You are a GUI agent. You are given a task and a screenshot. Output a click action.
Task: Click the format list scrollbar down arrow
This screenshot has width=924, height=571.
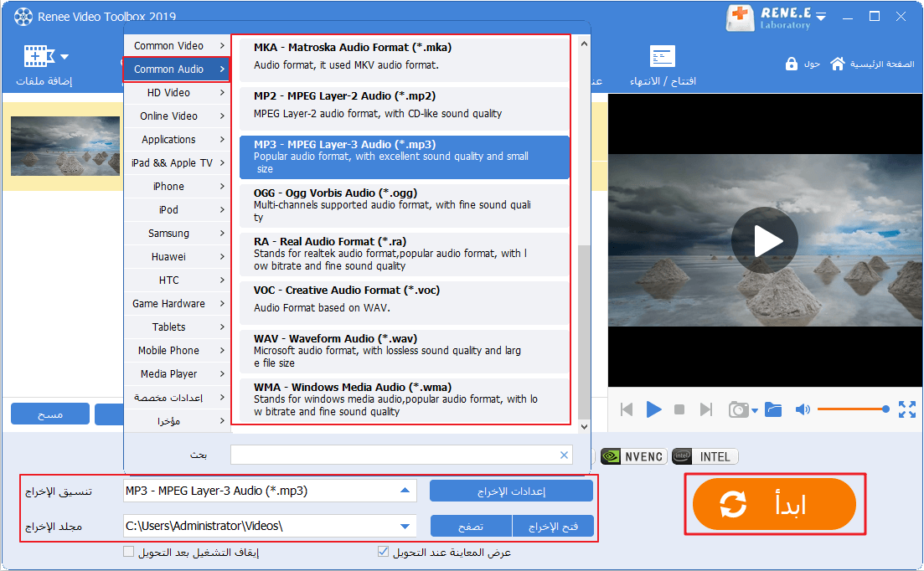584,427
